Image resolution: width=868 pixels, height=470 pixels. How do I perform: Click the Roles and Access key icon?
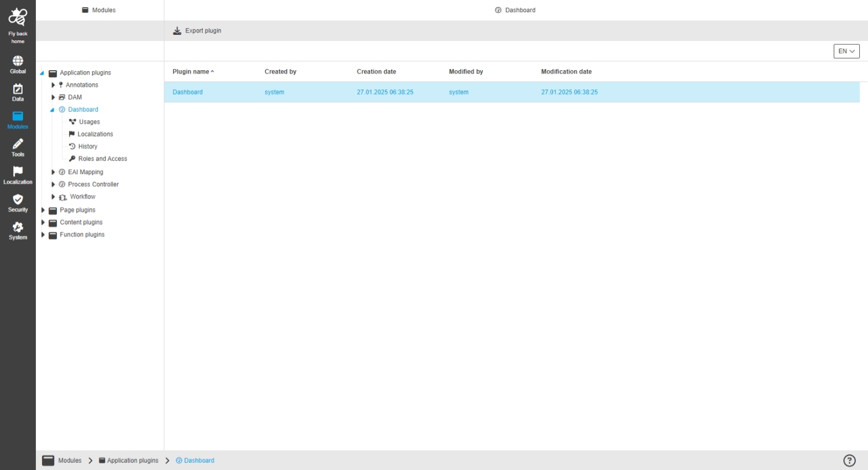[x=72, y=159]
